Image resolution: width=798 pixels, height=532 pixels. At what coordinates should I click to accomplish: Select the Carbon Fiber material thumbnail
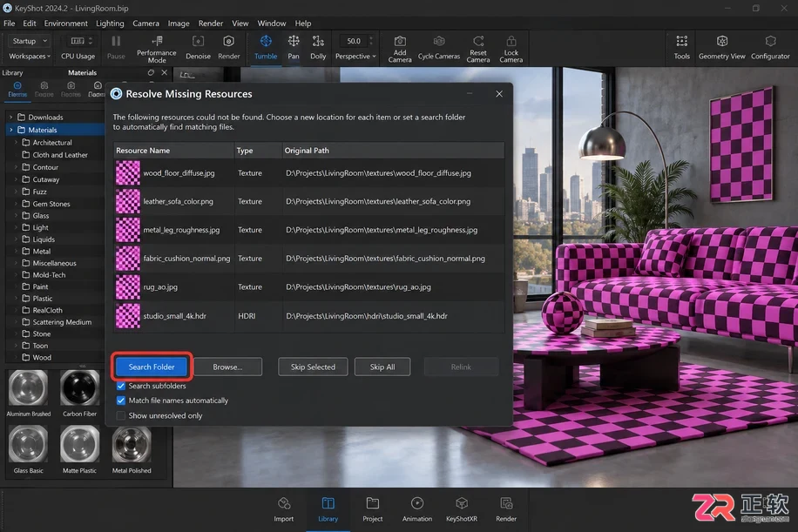coord(79,393)
